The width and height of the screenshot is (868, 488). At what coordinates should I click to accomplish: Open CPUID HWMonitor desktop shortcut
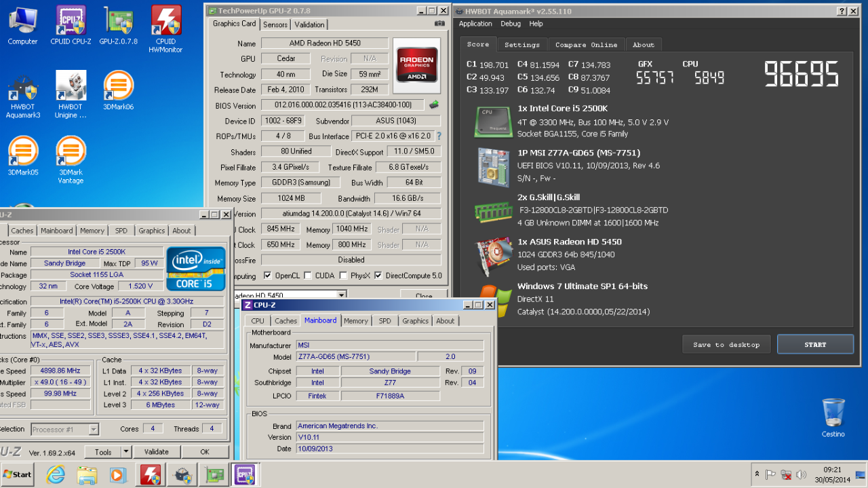[166, 30]
